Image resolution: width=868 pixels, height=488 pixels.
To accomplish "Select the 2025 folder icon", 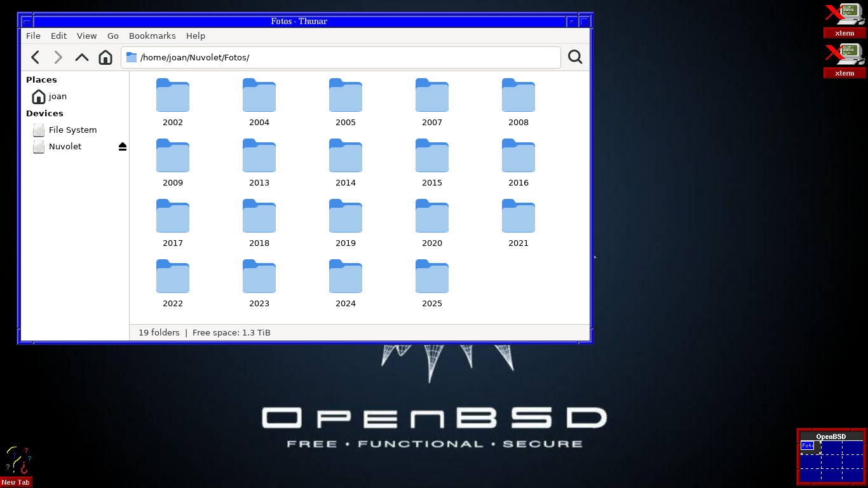I will click(432, 276).
